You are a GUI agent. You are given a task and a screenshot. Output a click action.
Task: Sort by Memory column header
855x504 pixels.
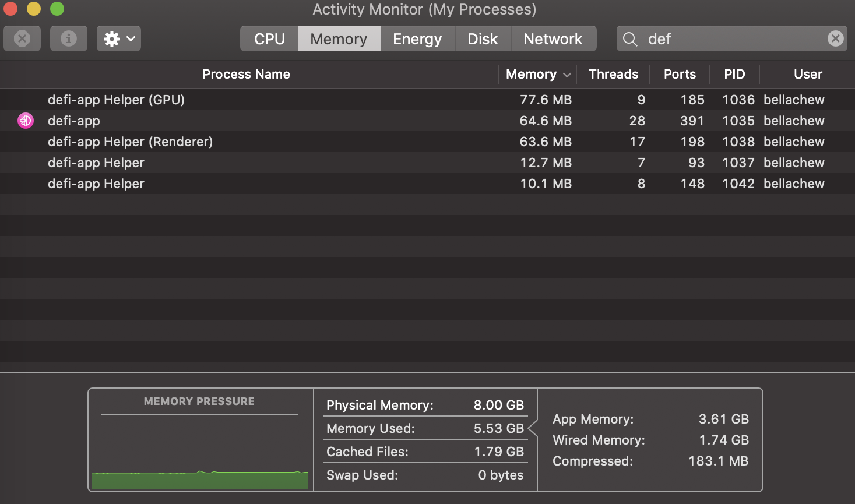531,74
